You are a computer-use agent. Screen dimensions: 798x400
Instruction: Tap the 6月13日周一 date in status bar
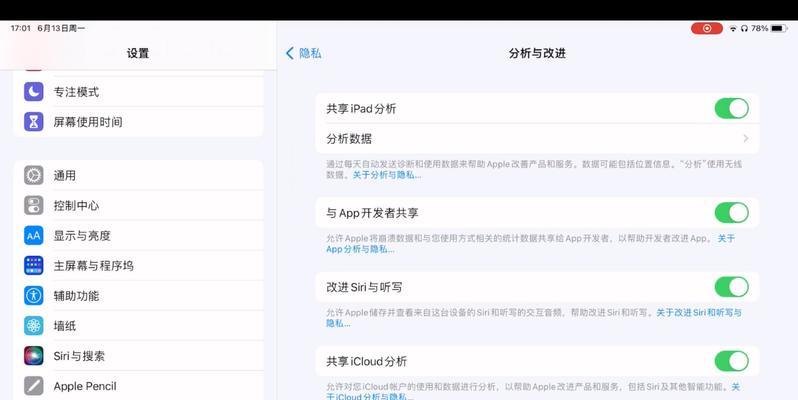61,28
